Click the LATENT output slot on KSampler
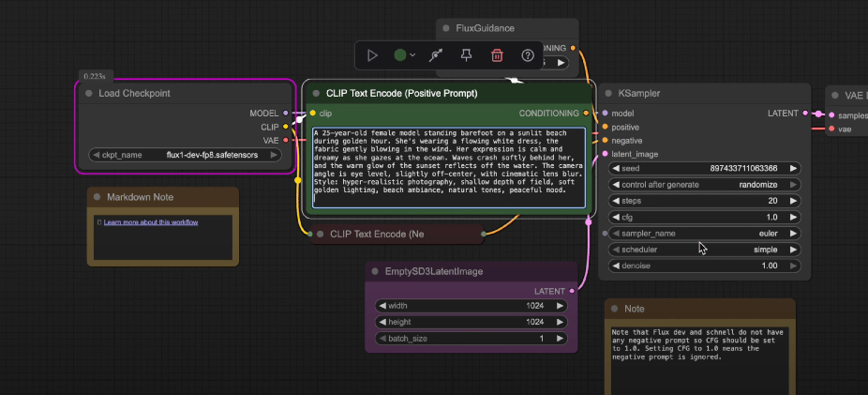868x395 pixels. coord(805,113)
